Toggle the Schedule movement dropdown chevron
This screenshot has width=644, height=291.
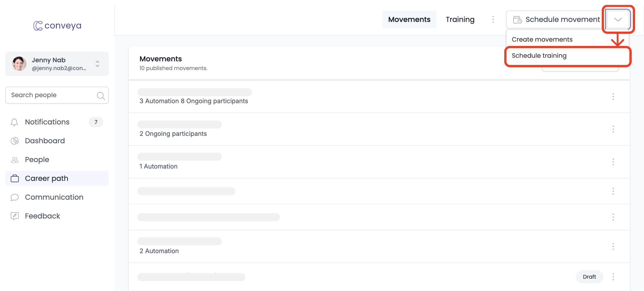point(618,20)
